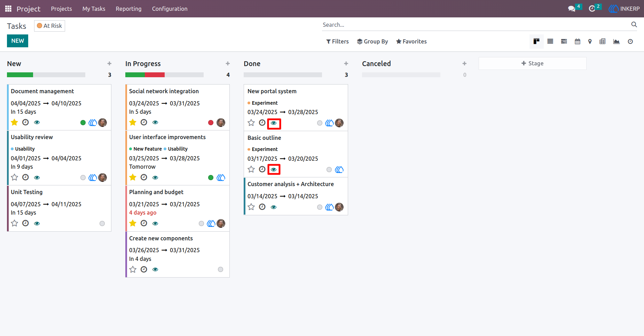
Task: Add a task in the In Progress column with plus
Action: (x=228, y=63)
